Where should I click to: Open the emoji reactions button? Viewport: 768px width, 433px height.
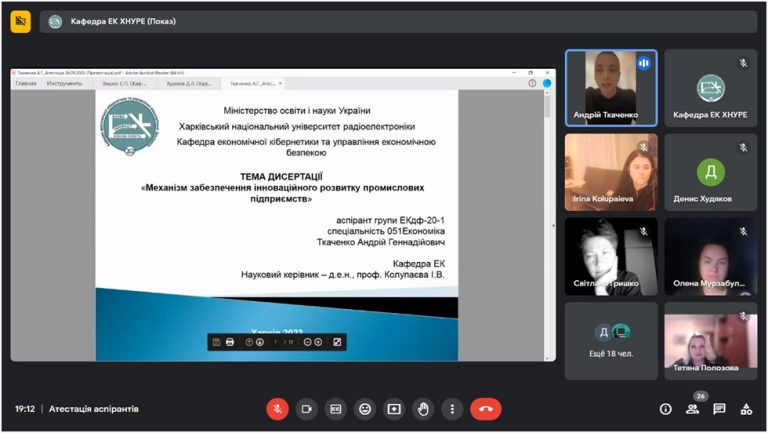pyautogui.click(x=365, y=409)
